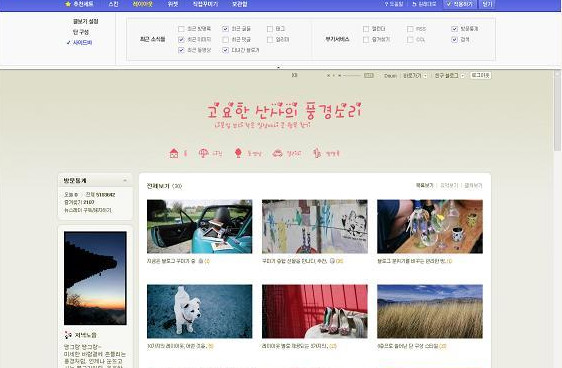
Task: Open the house icon blog menu
Action: [174, 153]
